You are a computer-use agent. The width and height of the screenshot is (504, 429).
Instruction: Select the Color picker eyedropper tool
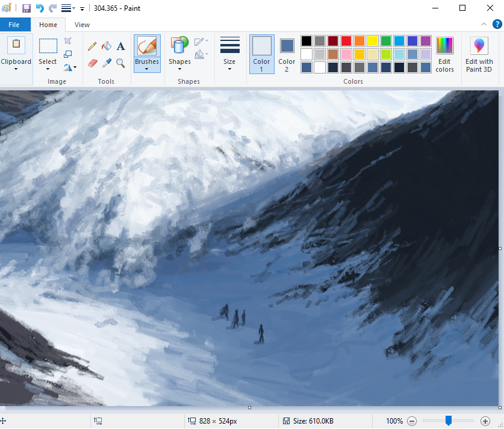107,63
